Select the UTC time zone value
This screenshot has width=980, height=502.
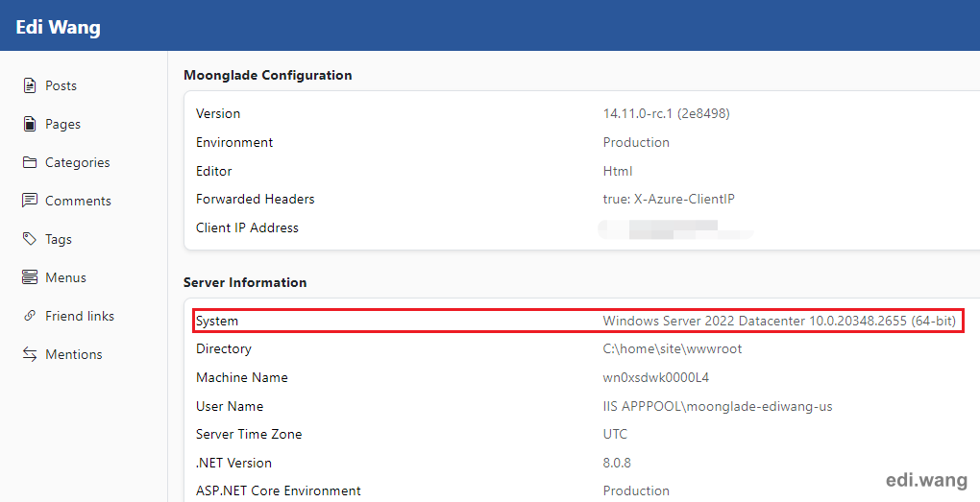(x=615, y=435)
